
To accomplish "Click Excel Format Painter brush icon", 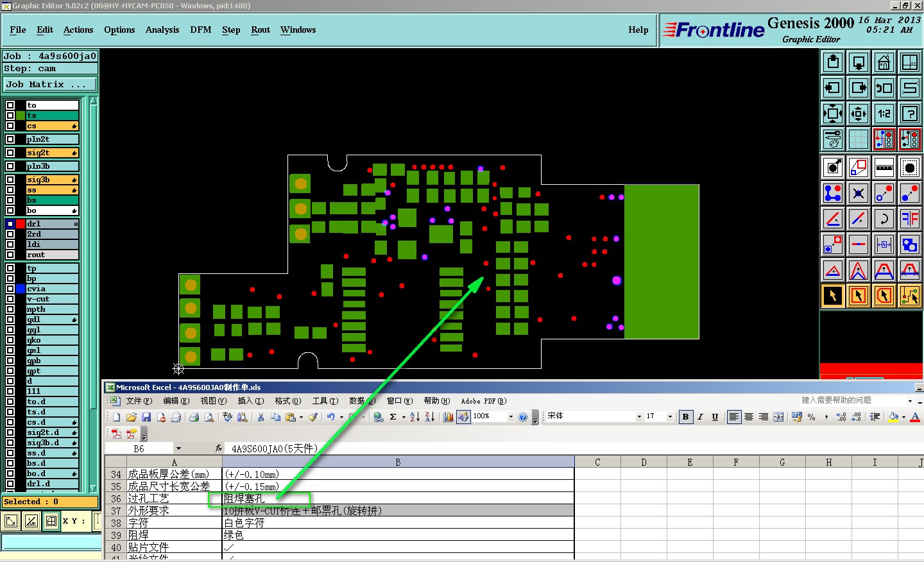I will pyautogui.click(x=312, y=417).
